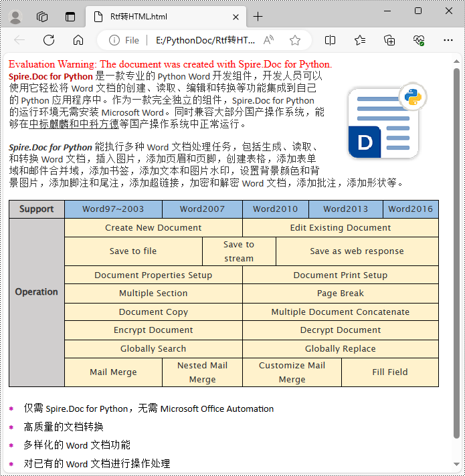This screenshot has width=465, height=476.
Task: Click the red Evaluation Warning text
Action: click(170, 64)
